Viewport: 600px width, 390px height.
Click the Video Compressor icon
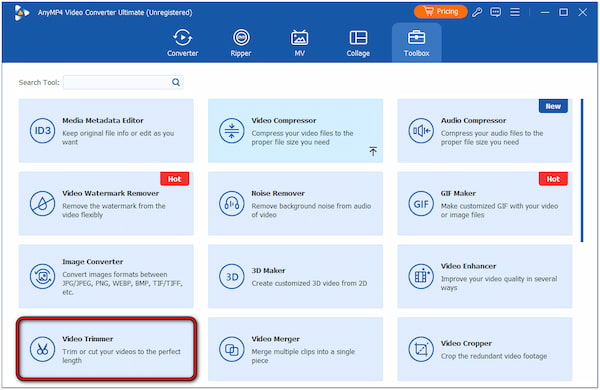pyautogui.click(x=232, y=131)
